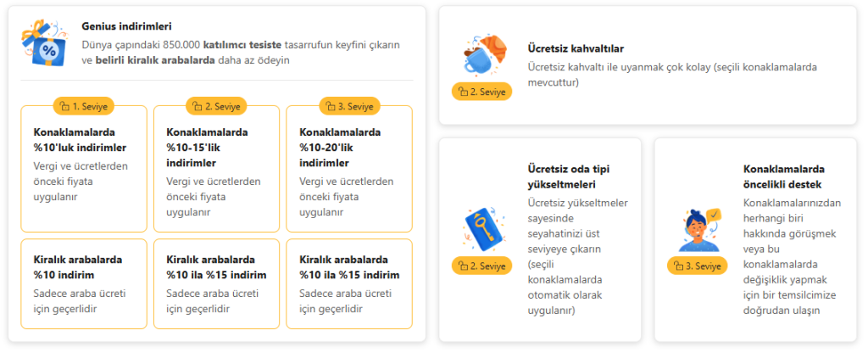This screenshot has height=353, width=868.
Task: Click the Konaklamalarda öncelikli destek heading
Action: 784,176
